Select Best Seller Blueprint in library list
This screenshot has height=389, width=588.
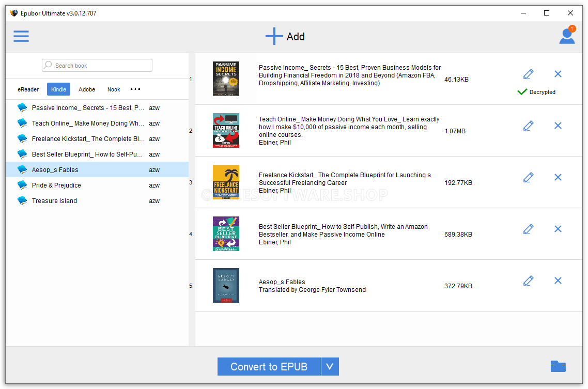tap(97, 154)
